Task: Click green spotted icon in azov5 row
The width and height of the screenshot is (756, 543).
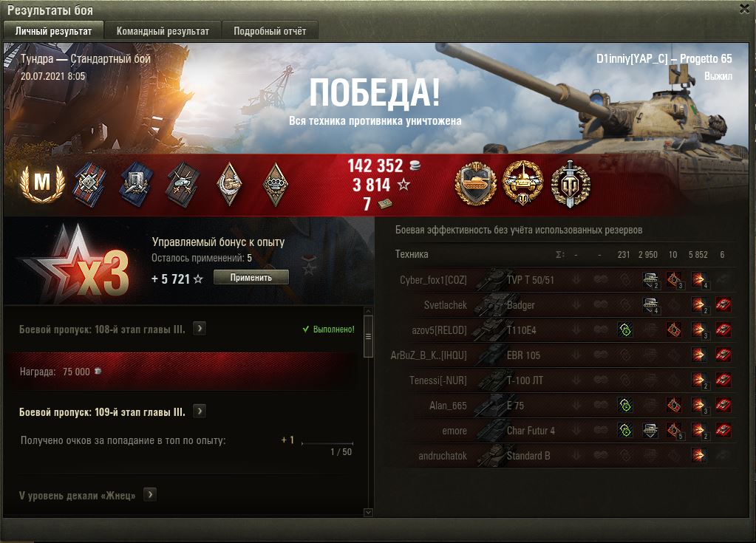Action: point(625,329)
